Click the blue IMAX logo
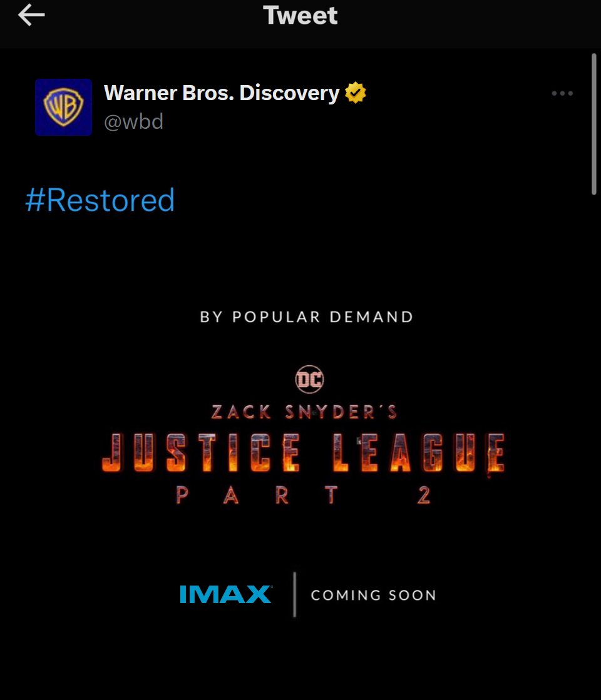 point(225,594)
